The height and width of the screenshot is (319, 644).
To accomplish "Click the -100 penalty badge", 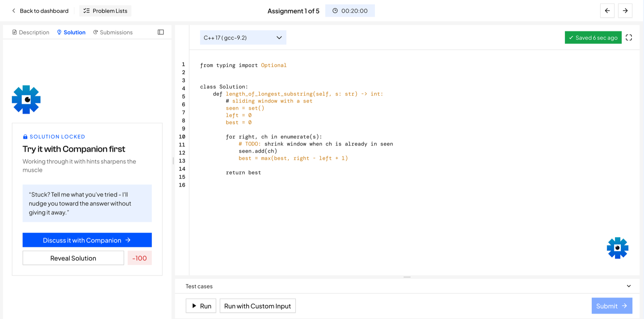I will [x=140, y=258].
